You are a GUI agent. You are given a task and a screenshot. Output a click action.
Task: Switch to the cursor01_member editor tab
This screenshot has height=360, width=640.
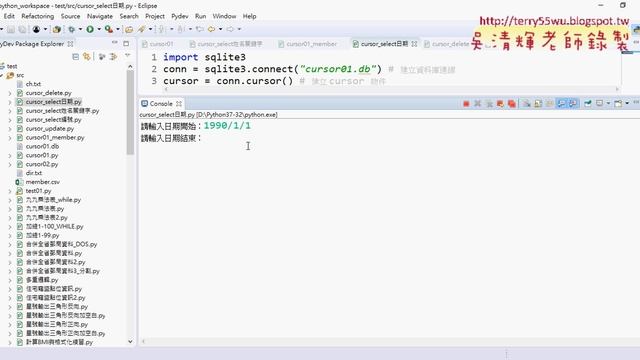coord(308,44)
